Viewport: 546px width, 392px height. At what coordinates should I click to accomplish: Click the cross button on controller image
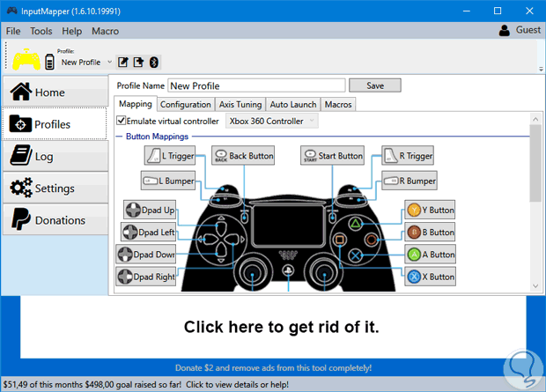[355, 255]
